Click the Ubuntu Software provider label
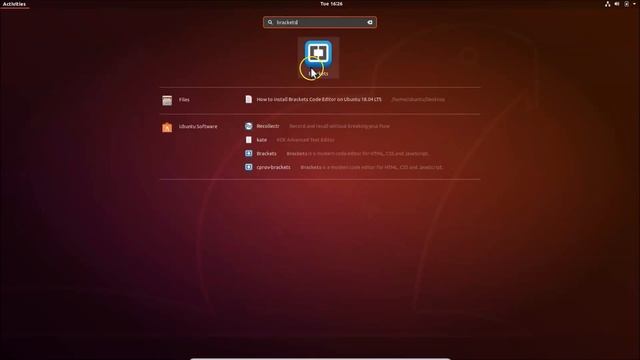This screenshot has height=360, width=640. point(198,127)
